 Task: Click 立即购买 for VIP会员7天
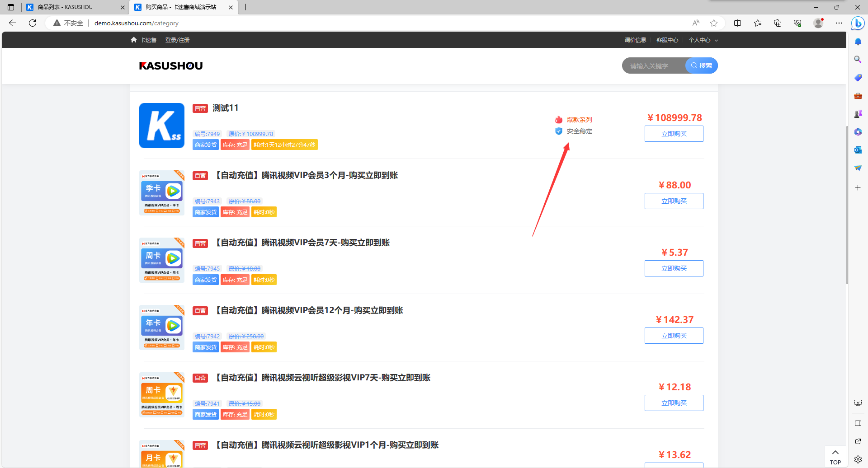coord(674,268)
